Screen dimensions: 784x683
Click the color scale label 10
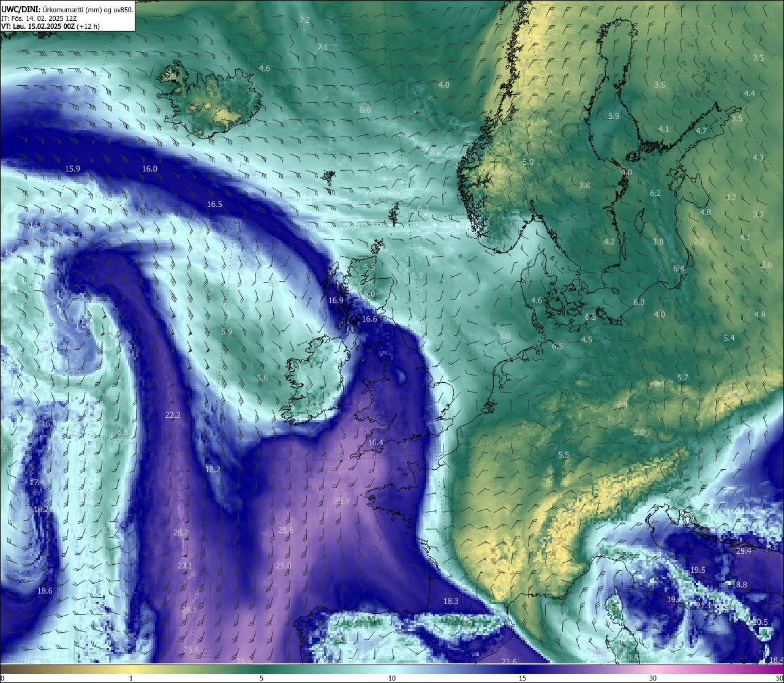pos(392,678)
